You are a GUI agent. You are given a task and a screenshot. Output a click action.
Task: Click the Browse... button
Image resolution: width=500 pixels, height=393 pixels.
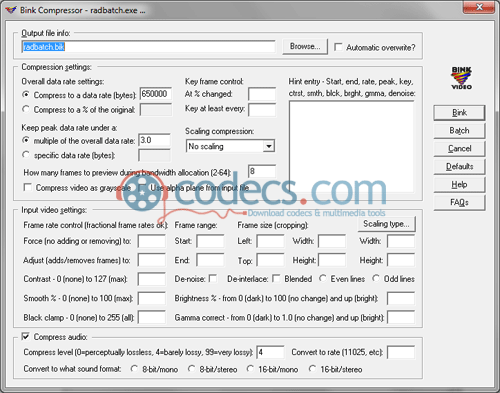pos(305,47)
